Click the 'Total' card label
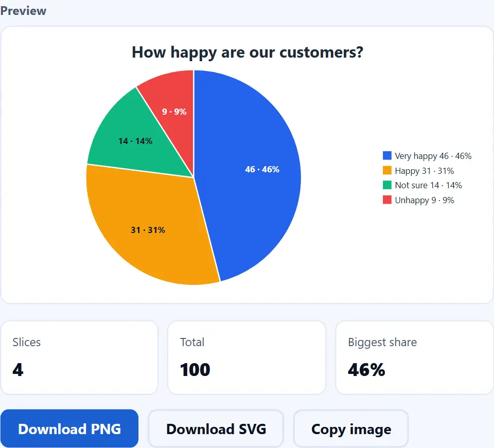 pyautogui.click(x=192, y=342)
